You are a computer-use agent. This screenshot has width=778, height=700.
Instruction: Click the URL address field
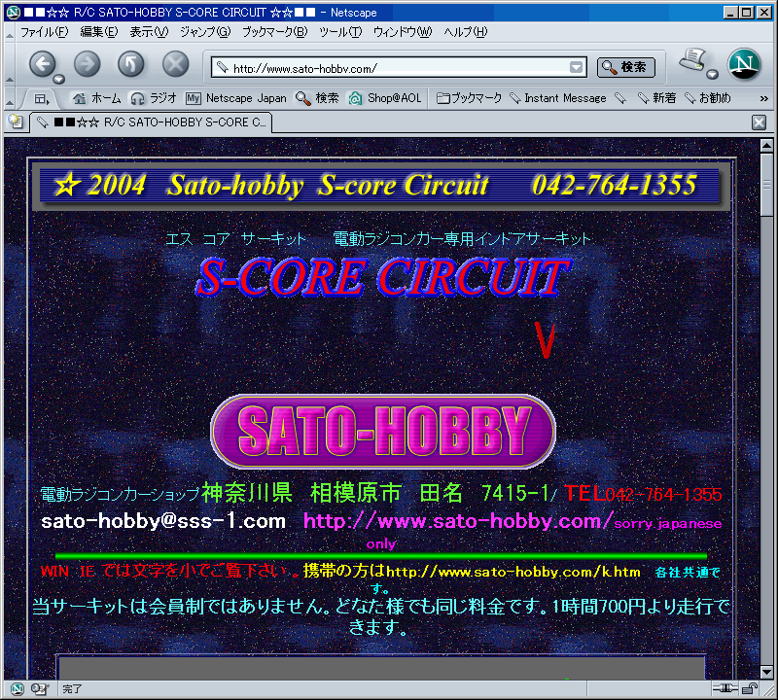[400, 67]
